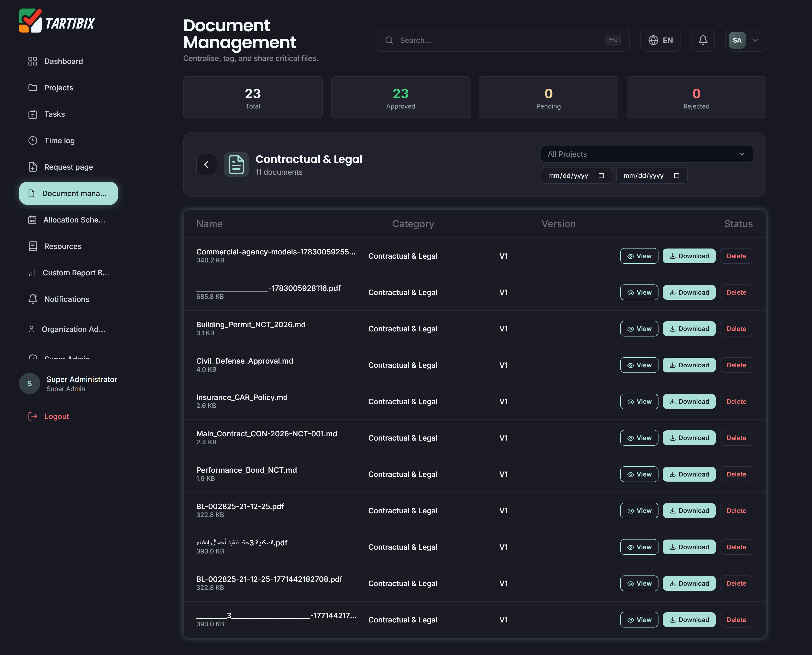Open header notifications bell
The image size is (812, 655).
click(x=703, y=40)
